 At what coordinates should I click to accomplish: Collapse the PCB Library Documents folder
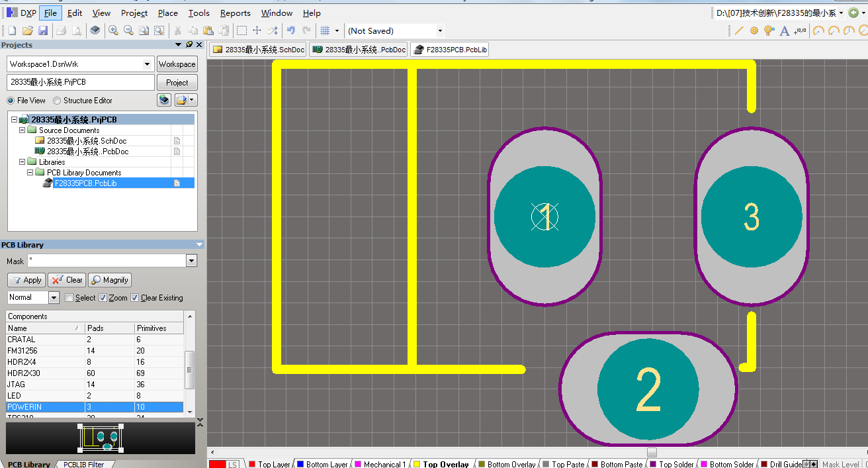pyautogui.click(x=30, y=173)
